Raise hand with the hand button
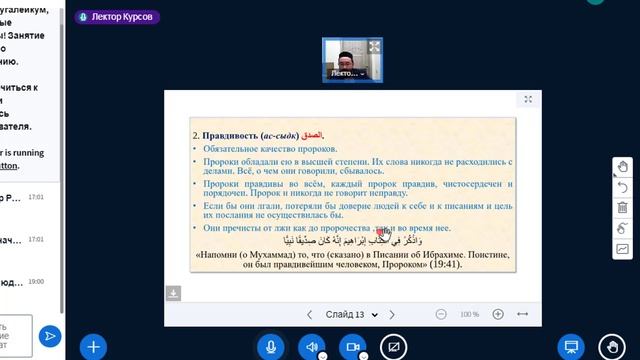The width and height of the screenshot is (640, 360). (612, 347)
